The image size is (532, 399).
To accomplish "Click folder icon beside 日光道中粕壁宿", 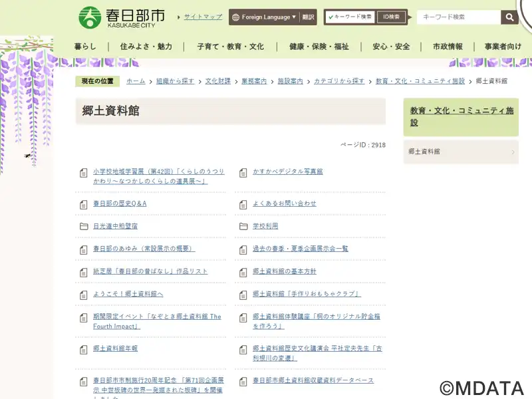I will click(84, 226).
